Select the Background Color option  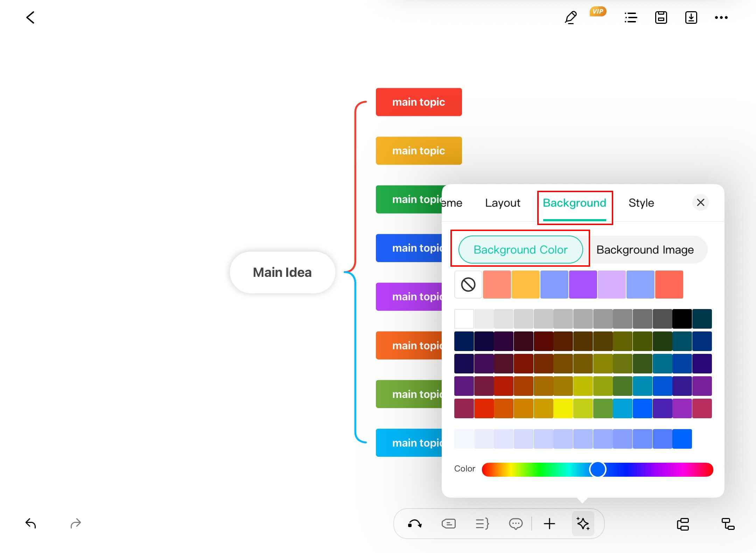pyautogui.click(x=520, y=250)
